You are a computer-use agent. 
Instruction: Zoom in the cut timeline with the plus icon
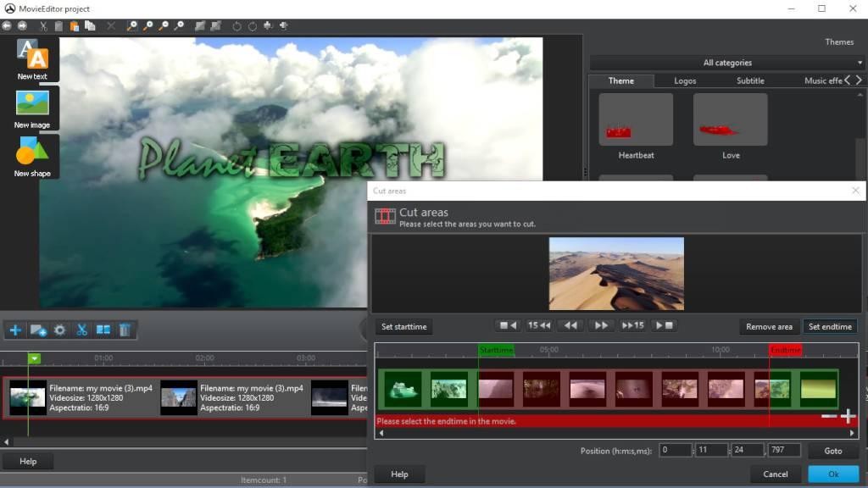click(x=848, y=416)
